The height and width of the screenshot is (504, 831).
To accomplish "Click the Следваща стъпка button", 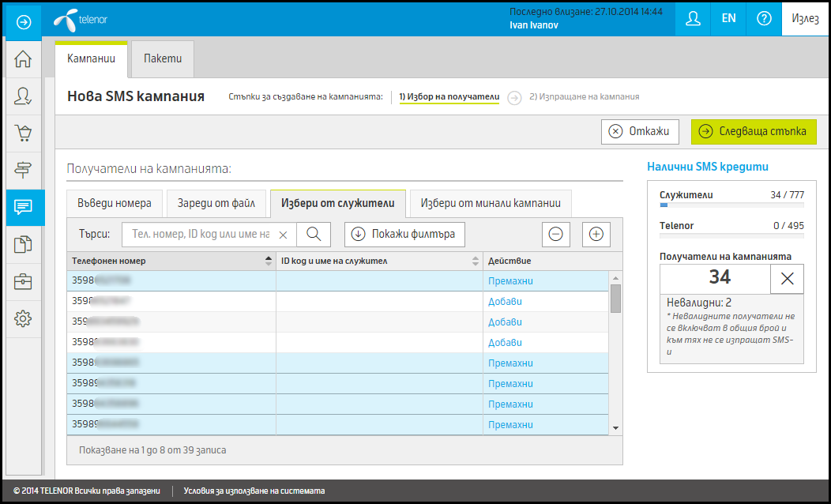I will coord(754,131).
